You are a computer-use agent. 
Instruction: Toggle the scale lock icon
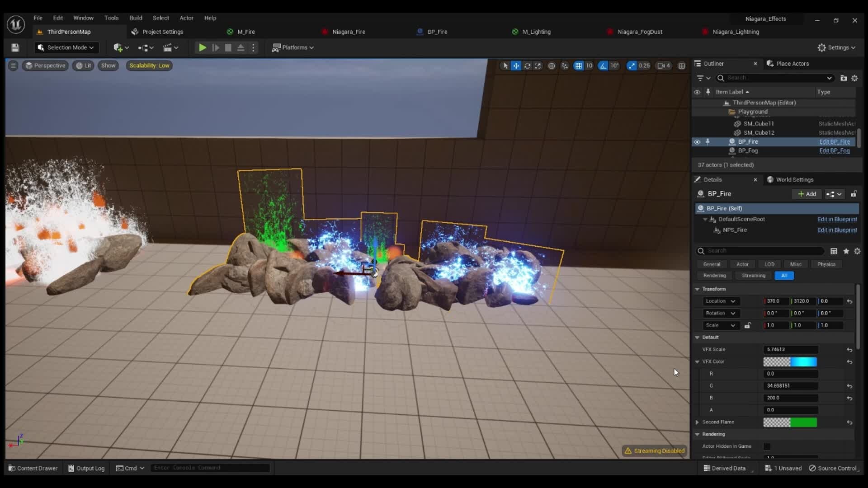coord(748,325)
